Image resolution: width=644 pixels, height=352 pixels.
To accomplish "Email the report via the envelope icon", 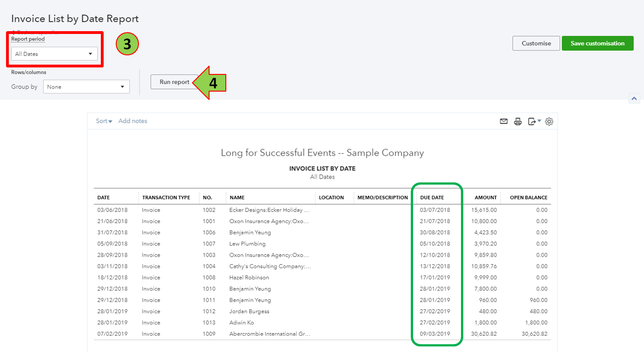I will (504, 121).
